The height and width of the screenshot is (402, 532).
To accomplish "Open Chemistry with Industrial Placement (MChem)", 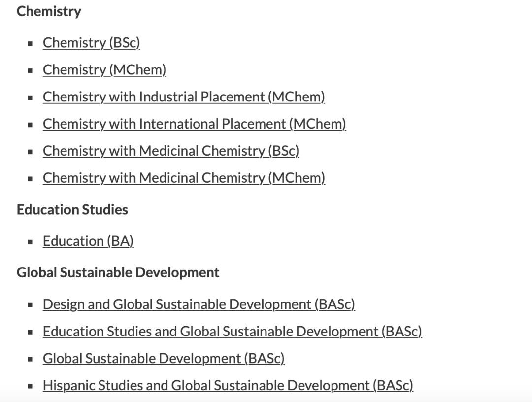I will point(184,97).
